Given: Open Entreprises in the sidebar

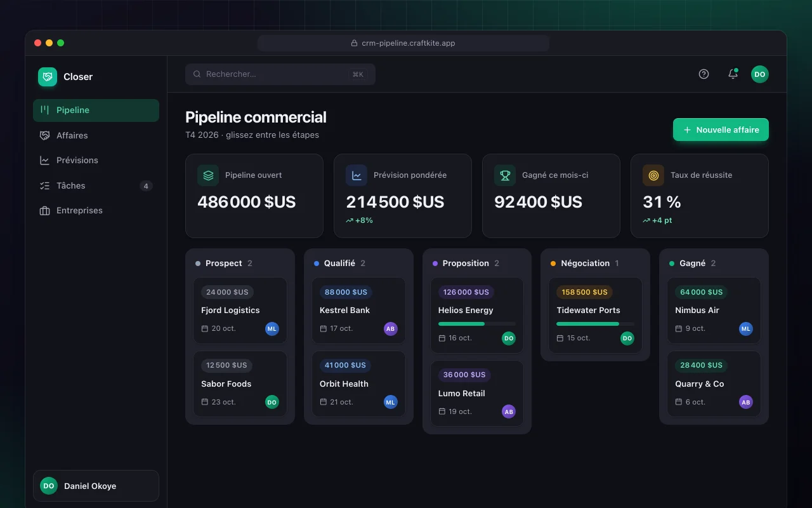Looking at the screenshot, I should [96, 210].
